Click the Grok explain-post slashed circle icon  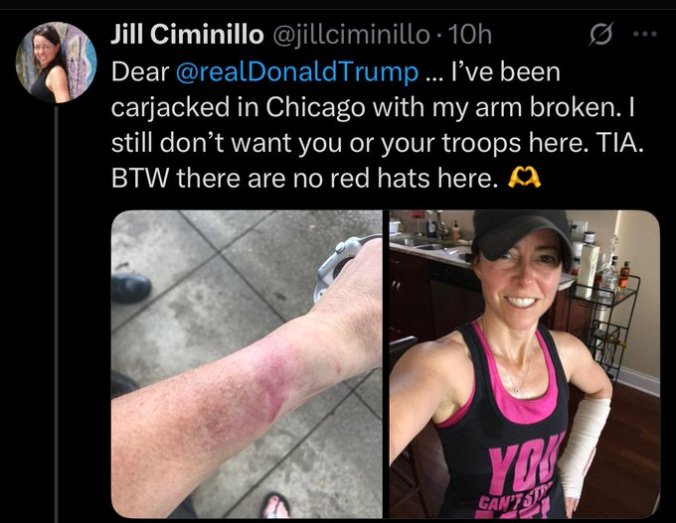pos(600,35)
